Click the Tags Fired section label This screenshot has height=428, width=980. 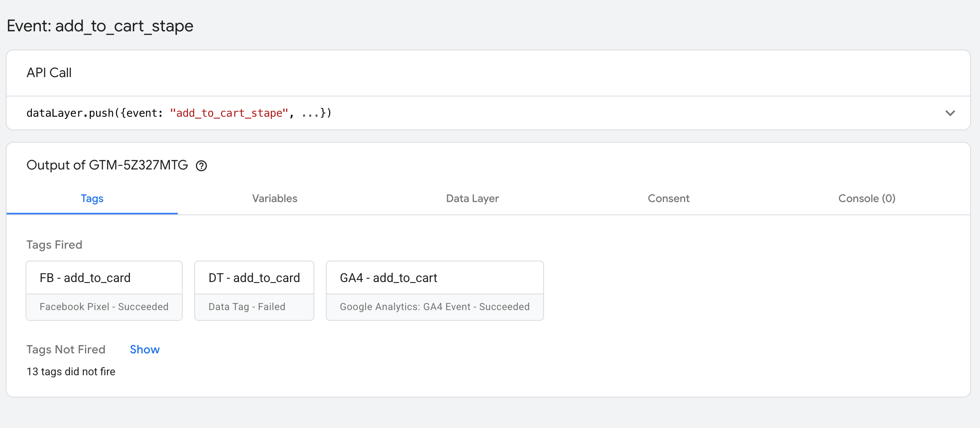[54, 245]
